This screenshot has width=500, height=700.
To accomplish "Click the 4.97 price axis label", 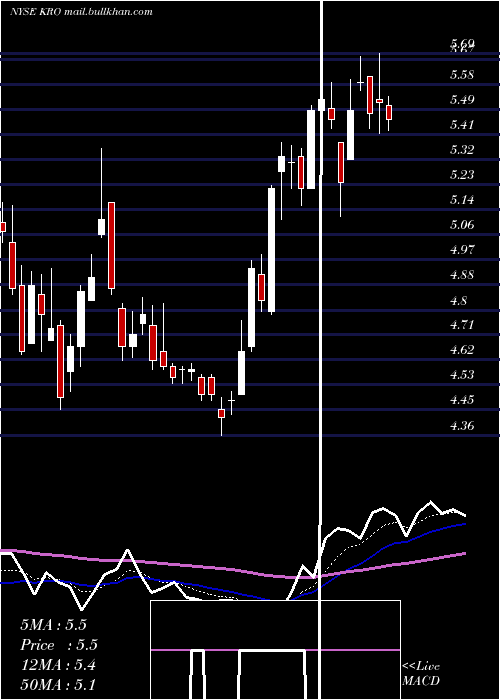I will 462,250.
